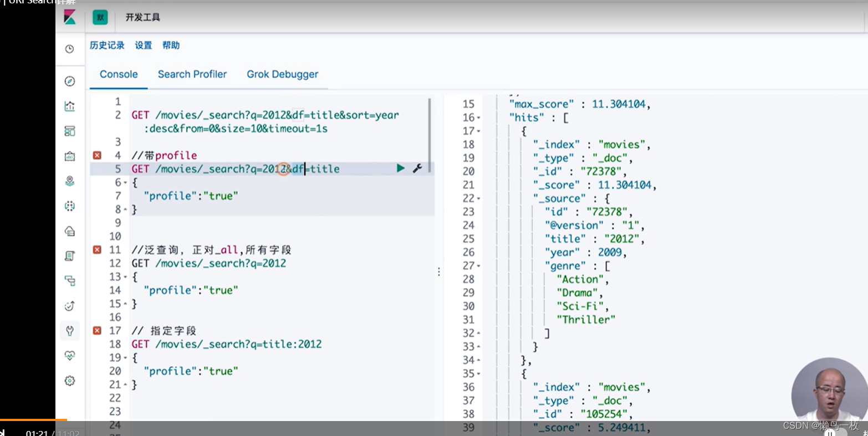Open Discover compass icon in sidebar
The image size is (868, 436).
[70, 81]
